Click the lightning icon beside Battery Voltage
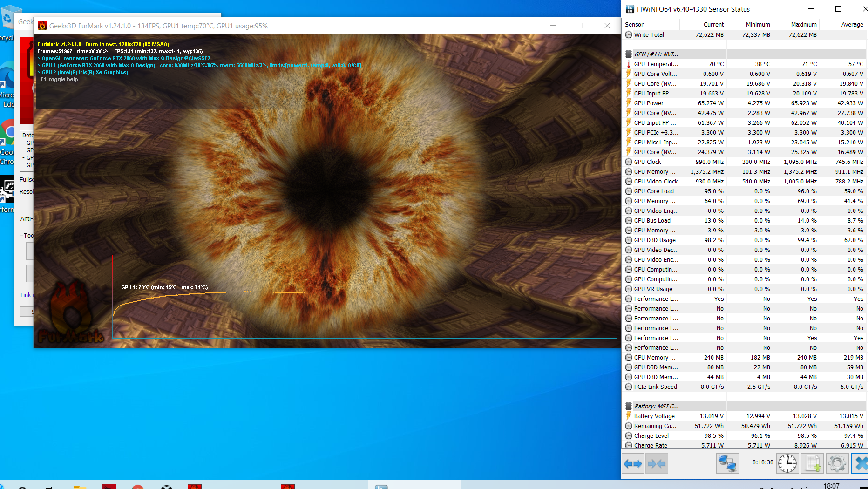 click(629, 416)
